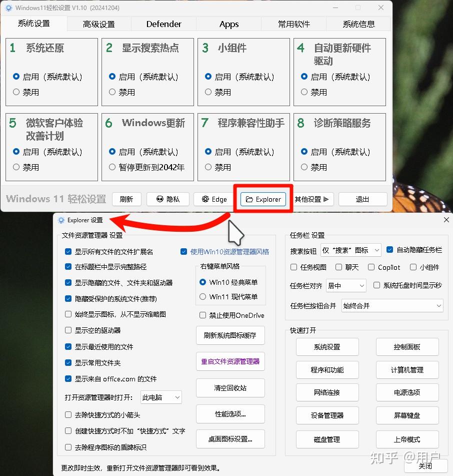Open 网络连接 quick launch
This screenshot has height=476, width=453.
pos(327,392)
